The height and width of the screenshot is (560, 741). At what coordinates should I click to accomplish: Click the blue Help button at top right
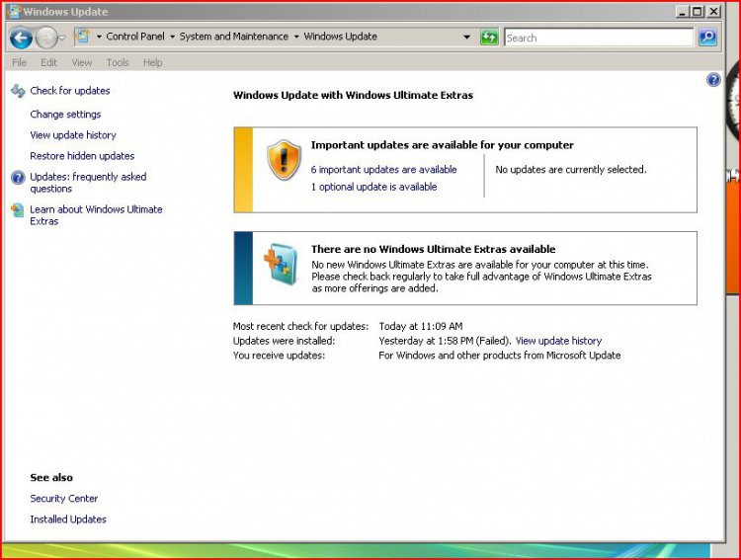[x=713, y=80]
